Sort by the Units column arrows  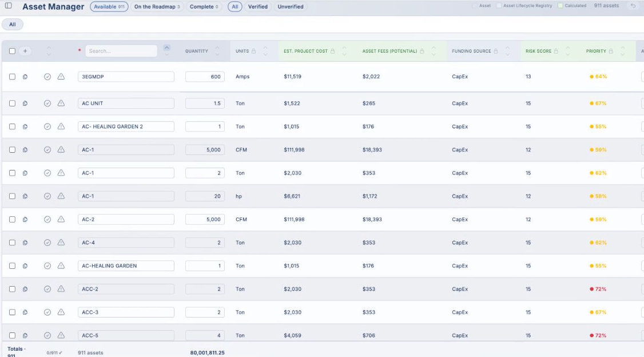[265, 51]
